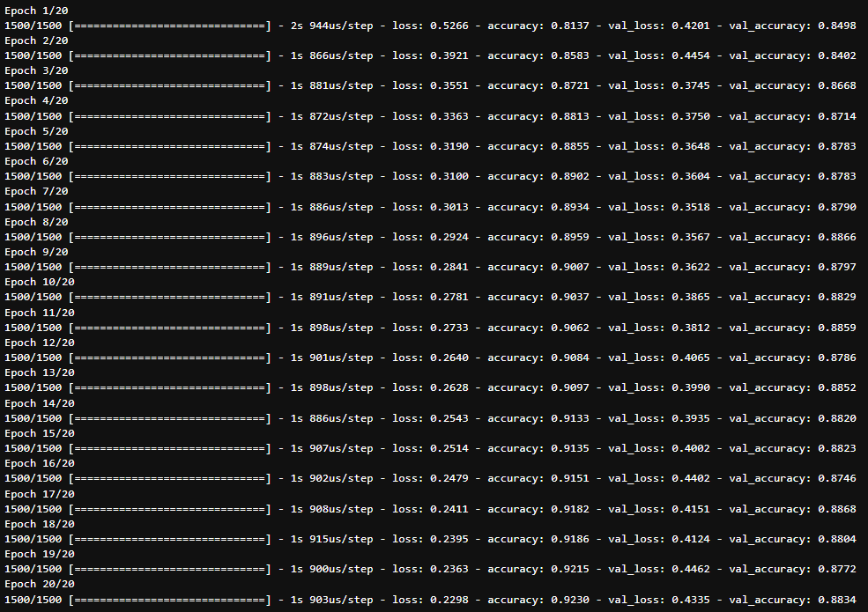The width and height of the screenshot is (868, 612).
Task: Click the val_accuracy value 0.8668
Action: point(837,85)
